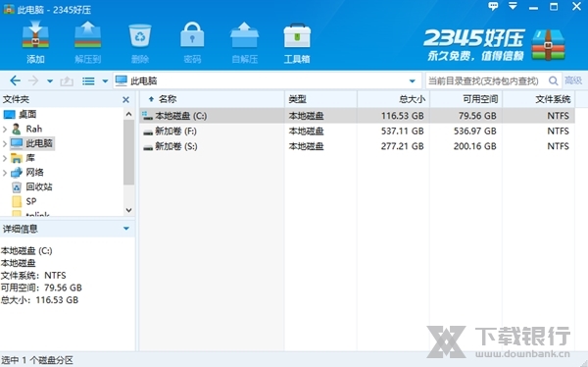The width and height of the screenshot is (588, 367).
Task: Click the address bar showing 此电脑
Action: pyautogui.click(x=268, y=80)
